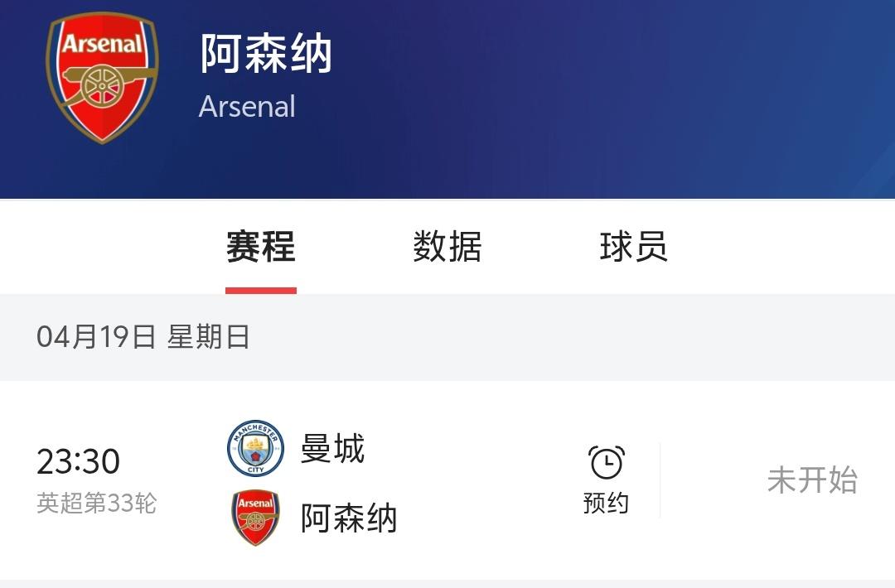
Task: Click the small Arsenal badge in match row
Action: point(255,518)
